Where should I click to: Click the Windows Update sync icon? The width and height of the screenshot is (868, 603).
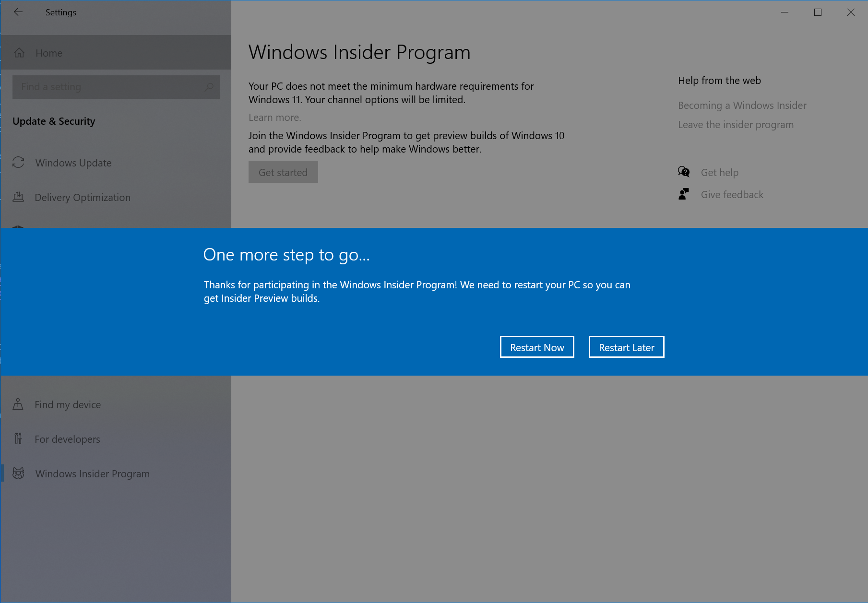pyautogui.click(x=18, y=163)
